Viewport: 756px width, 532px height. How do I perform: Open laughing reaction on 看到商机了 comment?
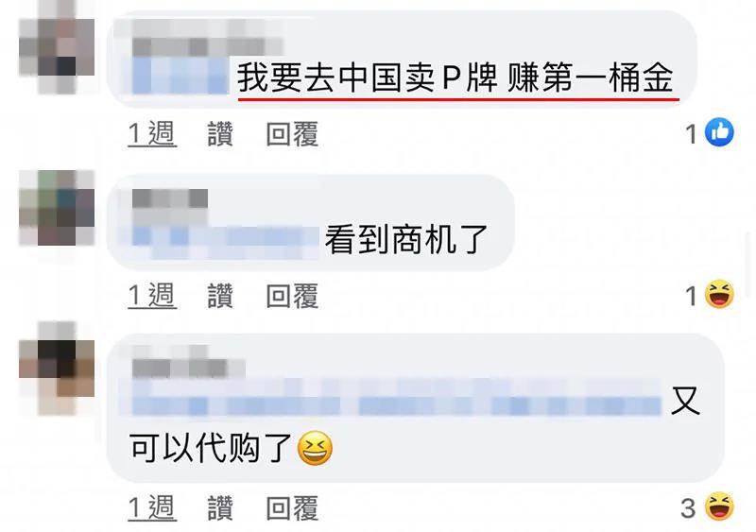click(719, 294)
